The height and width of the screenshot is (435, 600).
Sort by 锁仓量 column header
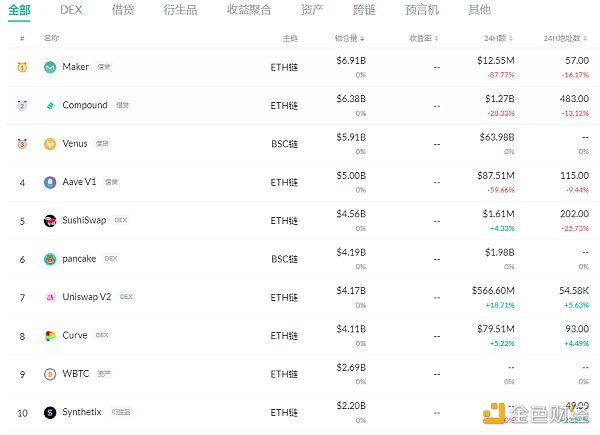point(349,38)
